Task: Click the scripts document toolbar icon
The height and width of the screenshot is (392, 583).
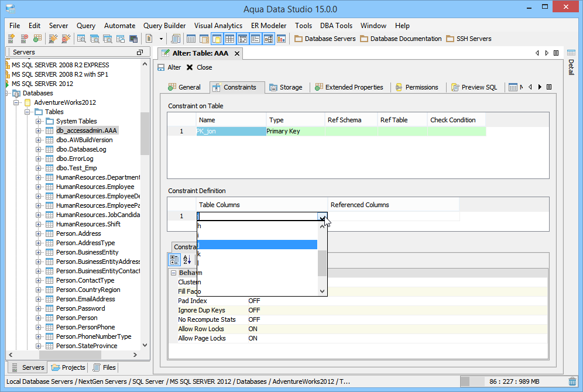Action: (x=176, y=39)
